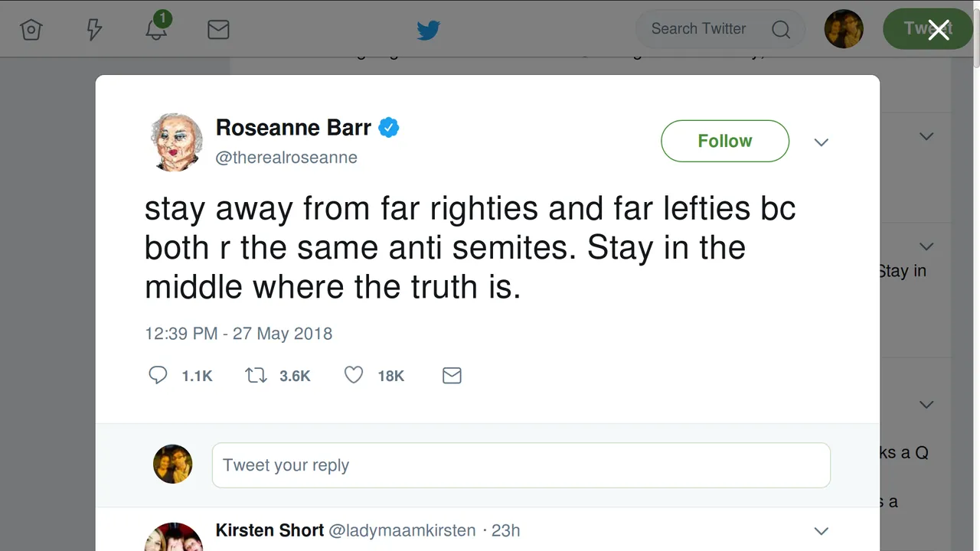Click the @therealroseanne handle
Screen dimensions: 980x551
[286, 158]
